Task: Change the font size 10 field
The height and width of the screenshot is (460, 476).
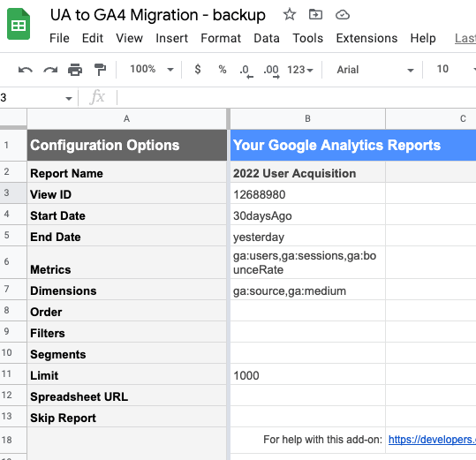Action: click(x=442, y=69)
